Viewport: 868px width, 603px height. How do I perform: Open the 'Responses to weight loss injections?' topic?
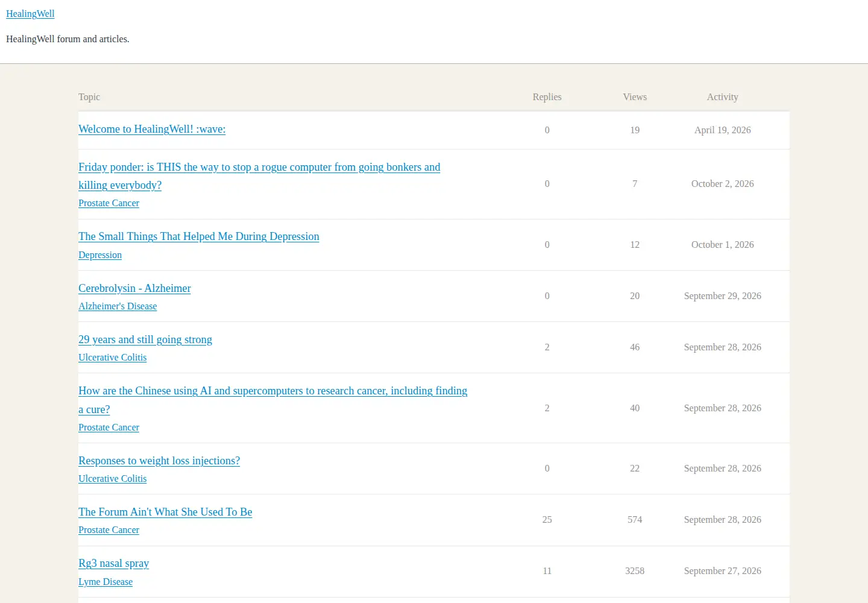click(159, 461)
